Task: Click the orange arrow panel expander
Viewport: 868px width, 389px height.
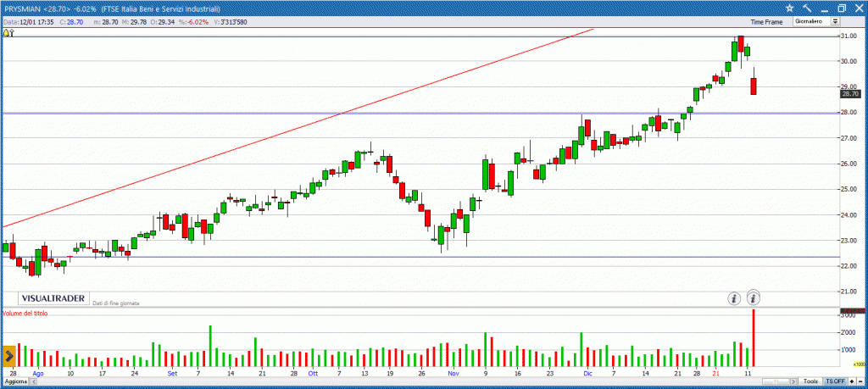Action: (8, 356)
